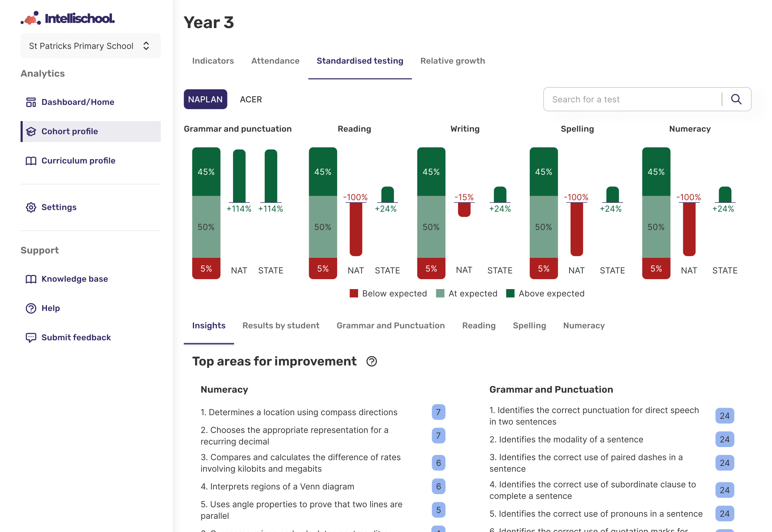Select the Results by student tab
This screenshot has width=772, height=532.
pyautogui.click(x=281, y=325)
